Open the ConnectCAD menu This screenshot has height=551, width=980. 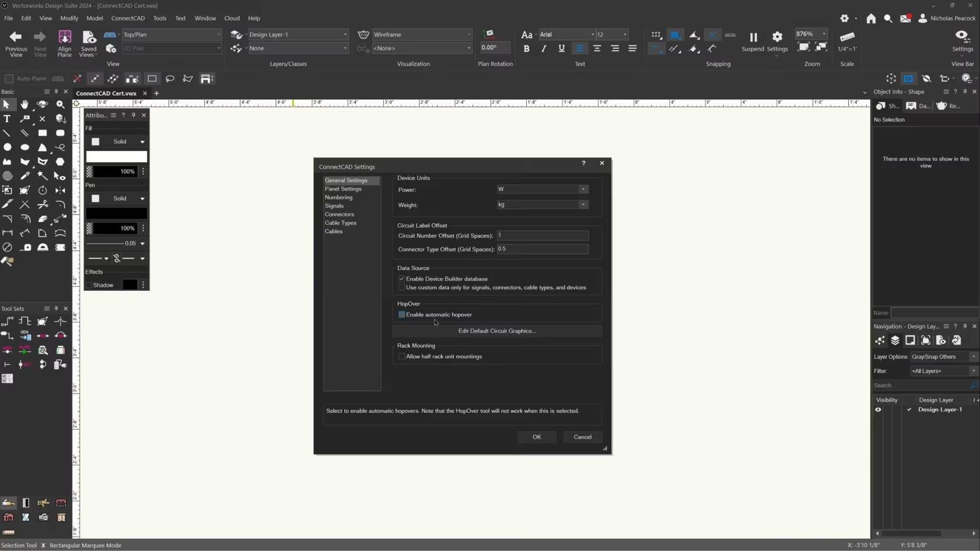pyautogui.click(x=128, y=18)
